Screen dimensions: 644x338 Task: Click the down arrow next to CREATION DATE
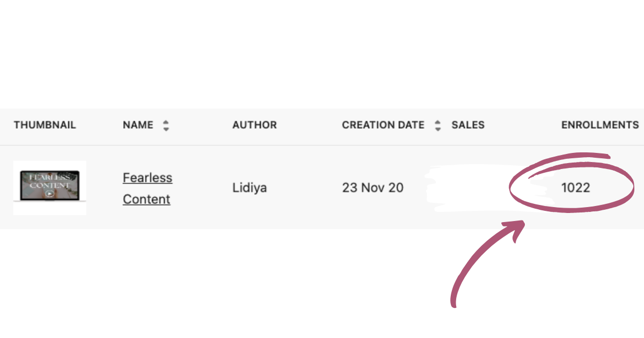438,129
